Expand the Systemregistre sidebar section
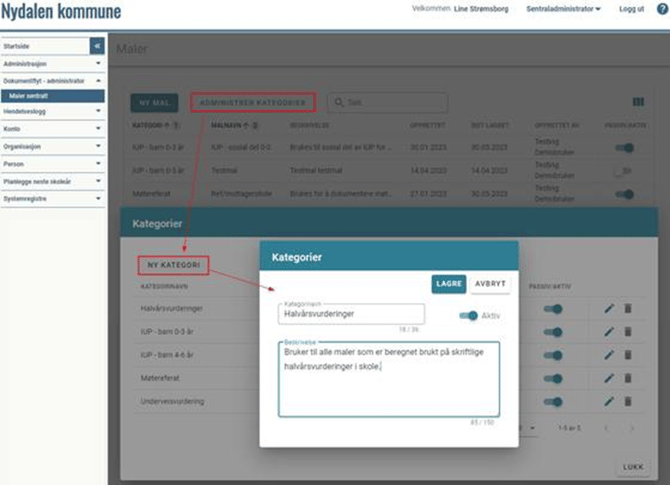Screen dimensions: 670x485 point(52,198)
